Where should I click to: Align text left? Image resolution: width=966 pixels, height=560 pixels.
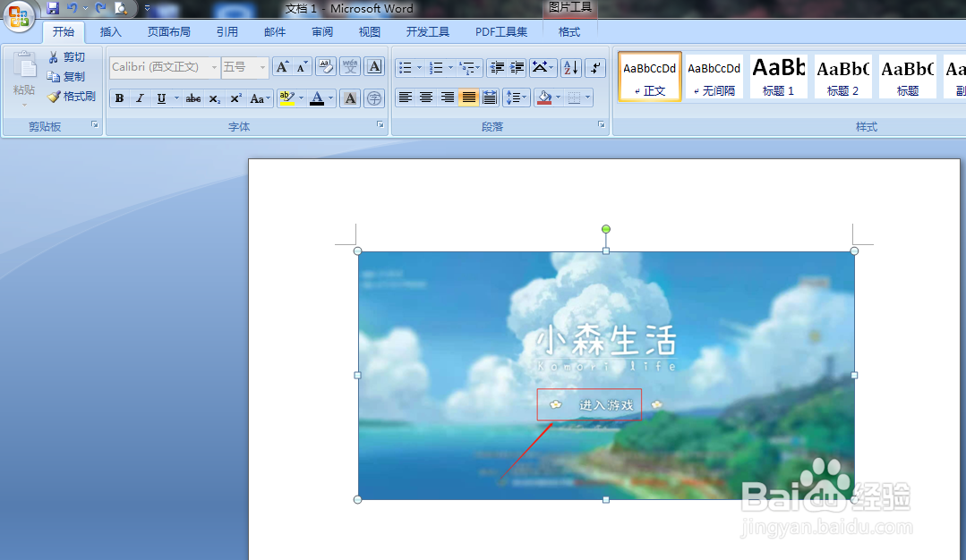point(406,98)
